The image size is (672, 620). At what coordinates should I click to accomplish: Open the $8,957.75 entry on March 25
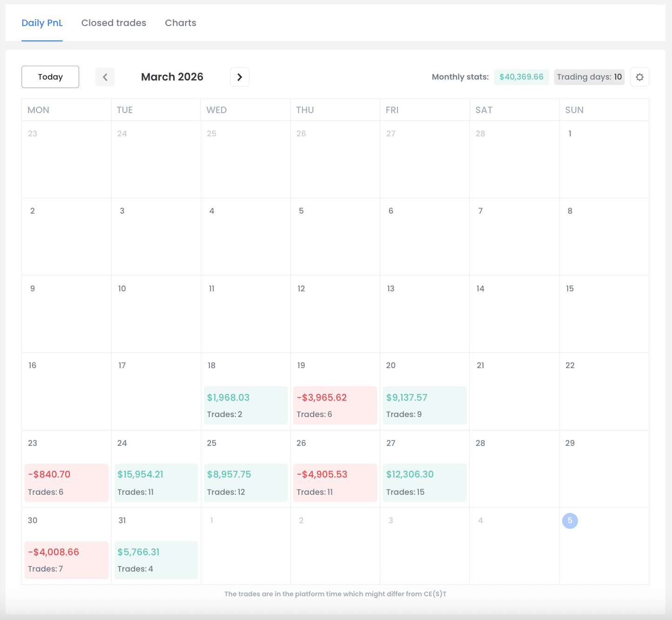click(245, 483)
